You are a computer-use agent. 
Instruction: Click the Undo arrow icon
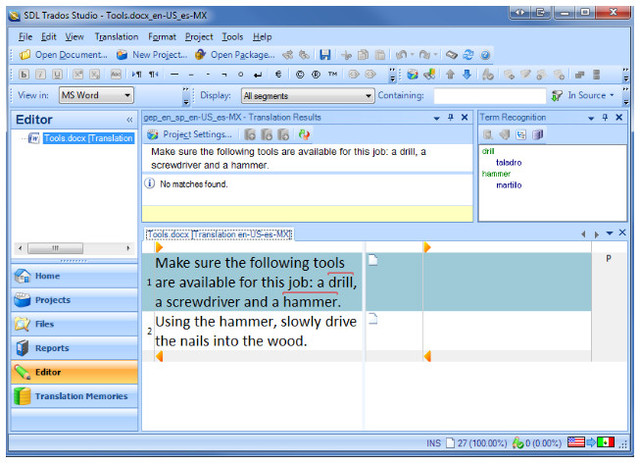click(402, 55)
